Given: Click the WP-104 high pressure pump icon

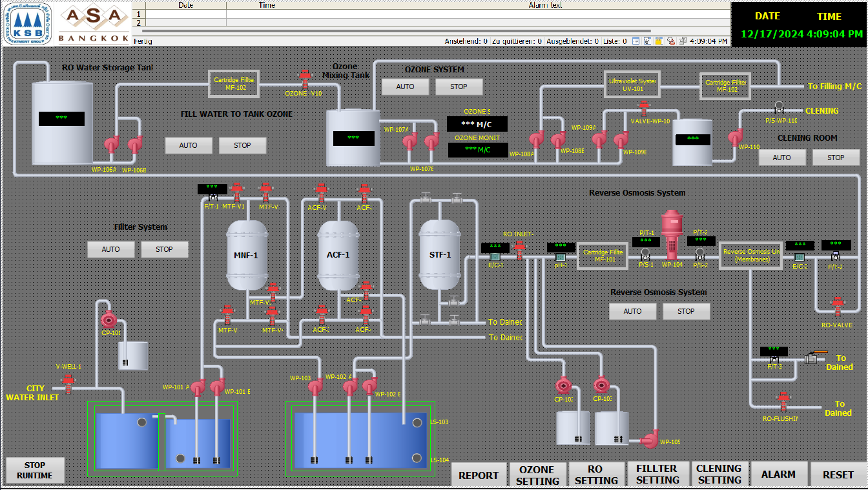Looking at the screenshot, I should coord(672,234).
